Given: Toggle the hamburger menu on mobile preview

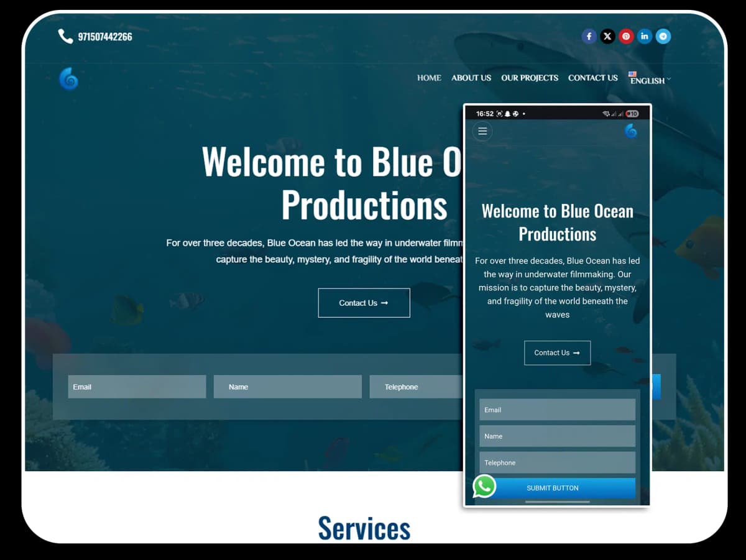Looking at the screenshot, I should (x=482, y=131).
